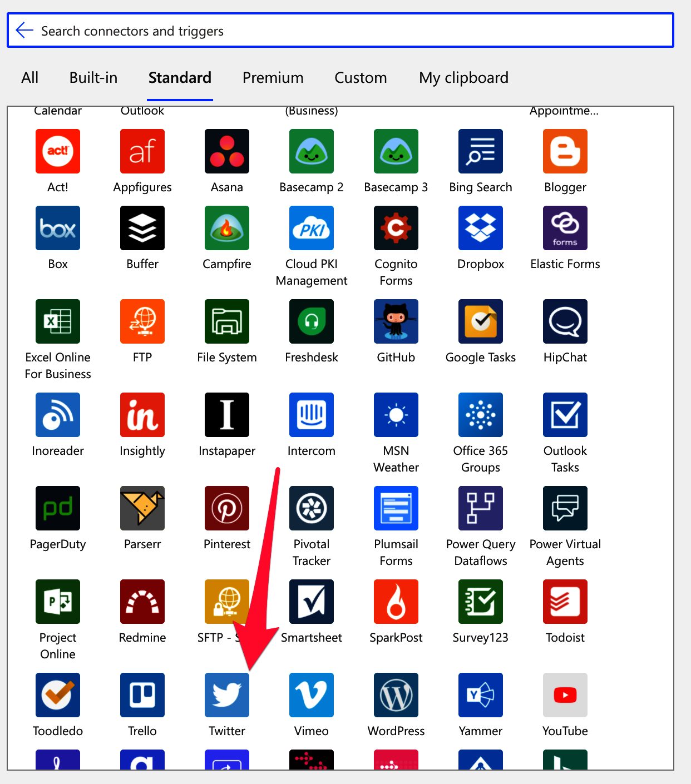Open the Project Online connector icon
691x784 pixels.
pos(58,602)
